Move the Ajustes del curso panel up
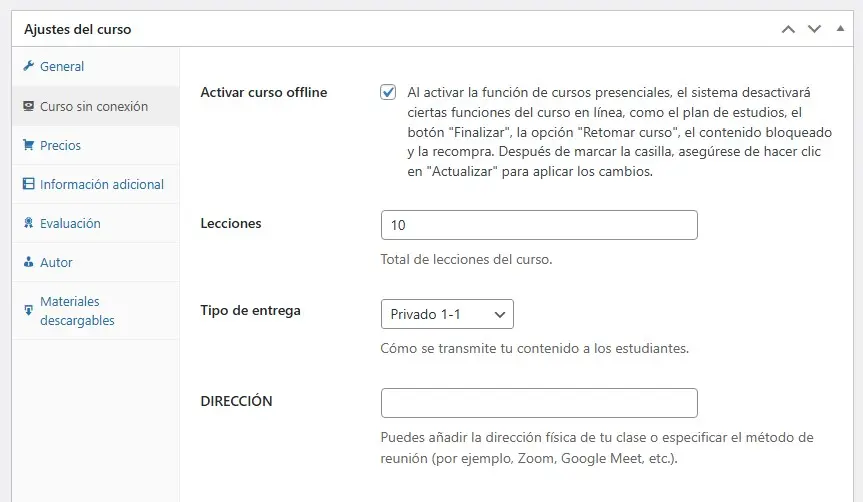The height and width of the screenshot is (502, 863). pyautogui.click(x=788, y=29)
